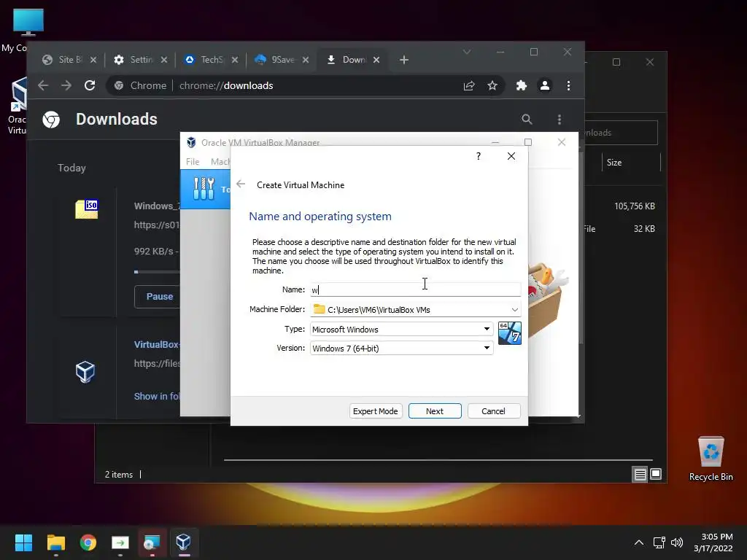
Task: Open the Type dropdown showing Microsoft Windows
Action: 402,329
